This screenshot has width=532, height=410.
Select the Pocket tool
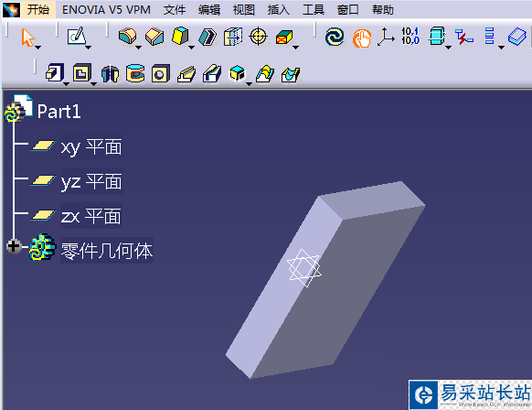click(x=82, y=72)
